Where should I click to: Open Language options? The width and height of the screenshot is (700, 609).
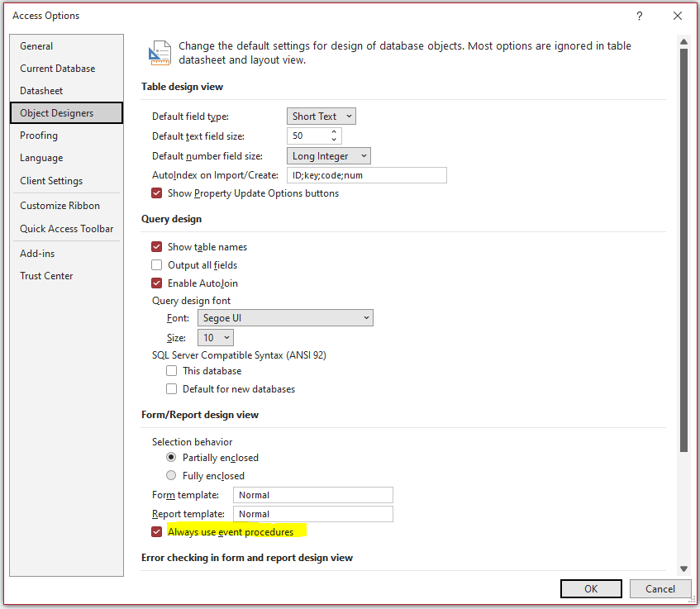coord(66,158)
